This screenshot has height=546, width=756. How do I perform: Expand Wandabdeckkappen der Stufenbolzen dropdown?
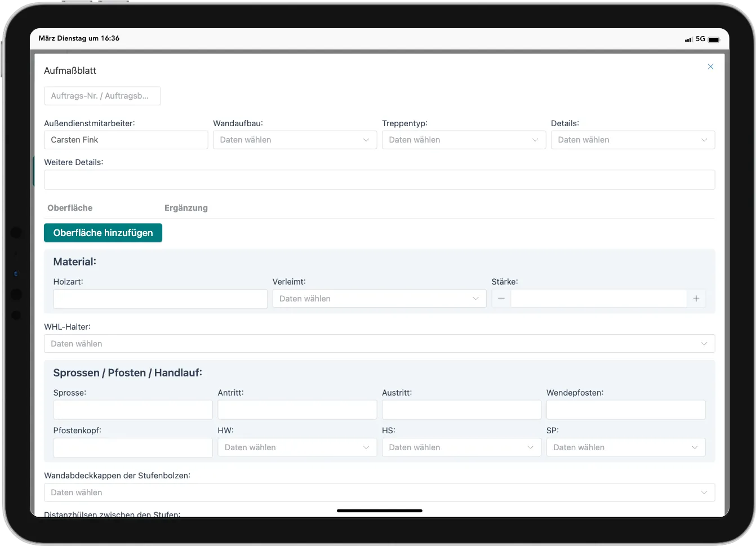pyautogui.click(x=379, y=492)
